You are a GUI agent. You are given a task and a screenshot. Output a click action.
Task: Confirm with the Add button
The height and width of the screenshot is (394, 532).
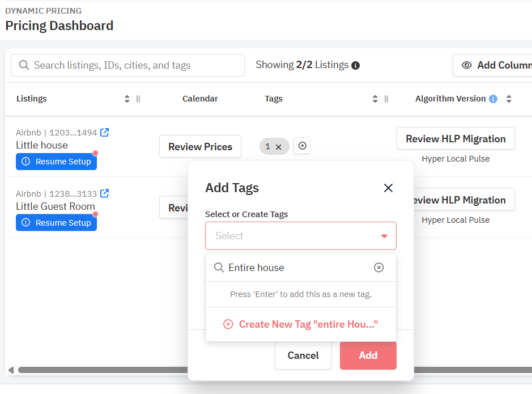[x=368, y=355]
